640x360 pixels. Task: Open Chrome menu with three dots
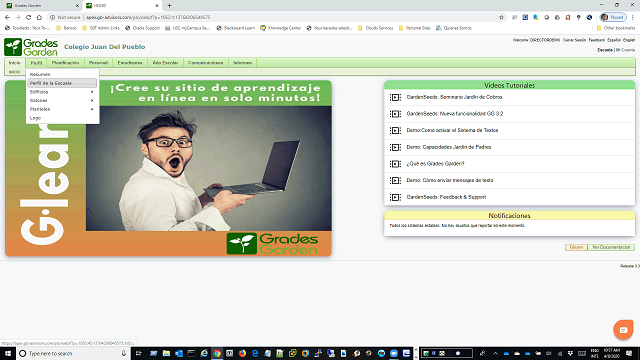point(633,17)
